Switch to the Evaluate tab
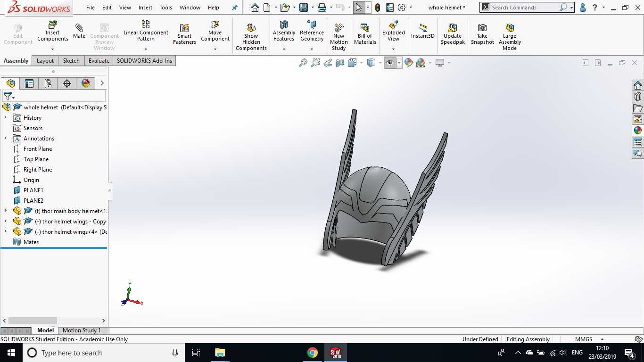Viewport: 644px width, 362px height. tap(99, 61)
